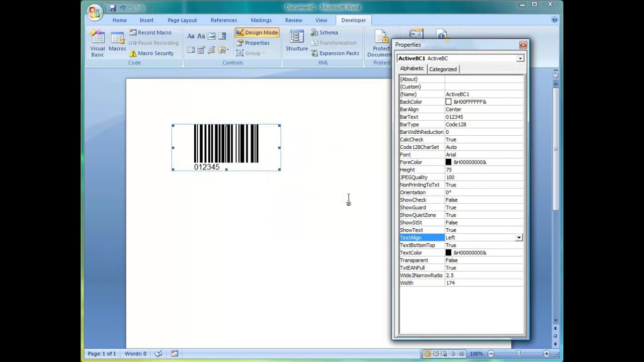Switch to Draft view
The width and height of the screenshot is (644, 362).
461,354
